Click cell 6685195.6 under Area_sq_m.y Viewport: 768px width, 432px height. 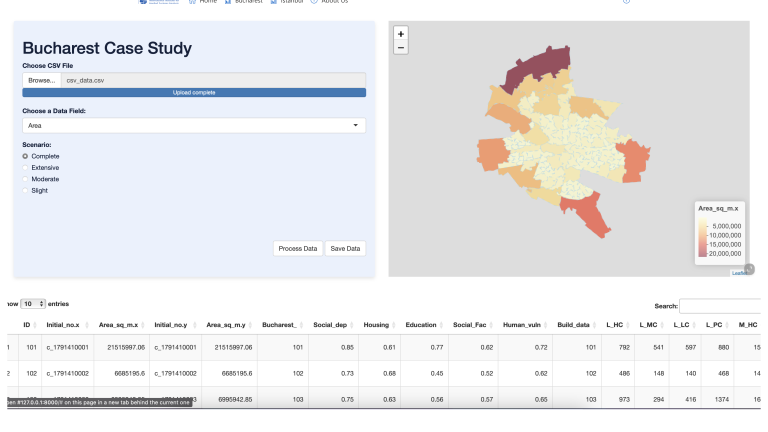(237, 373)
